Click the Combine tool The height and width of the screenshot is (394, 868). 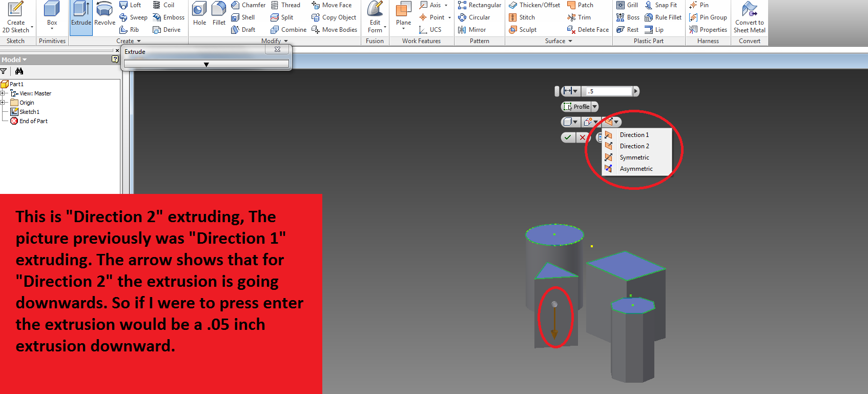point(288,30)
